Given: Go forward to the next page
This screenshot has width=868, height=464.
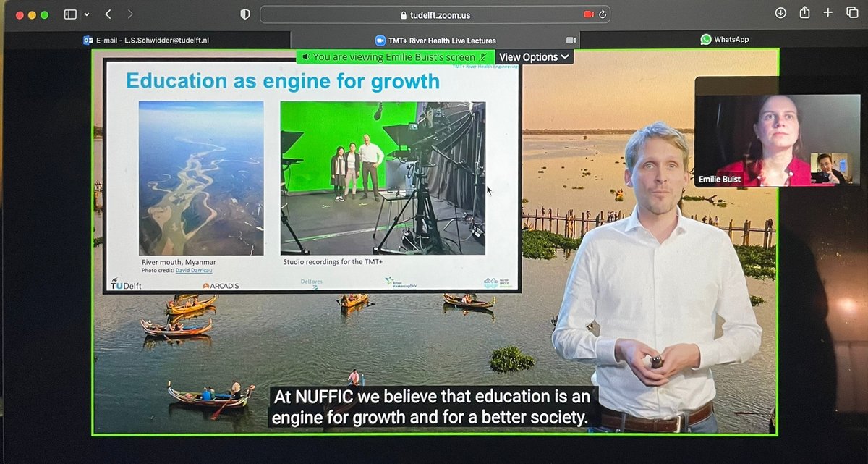Looking at the screenshot, I should pyautogui.click(x=130, y=14).
